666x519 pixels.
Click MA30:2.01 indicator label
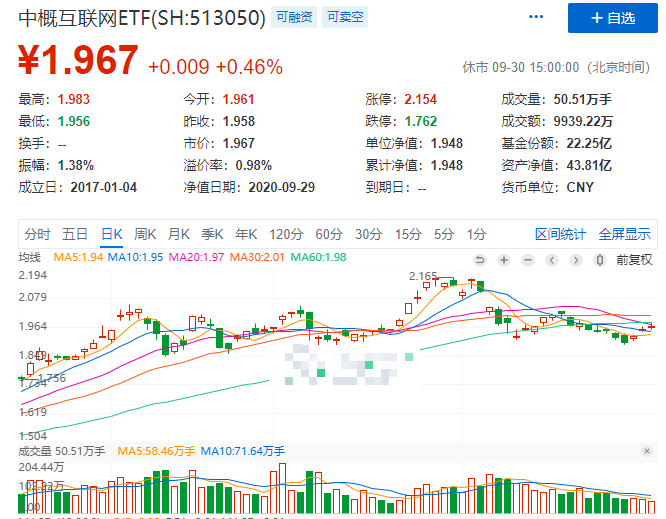[257, 257]
